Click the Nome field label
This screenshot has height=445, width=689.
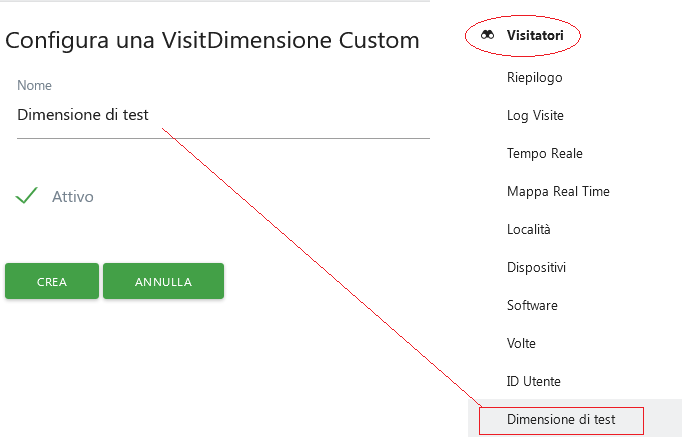(34, 86)
